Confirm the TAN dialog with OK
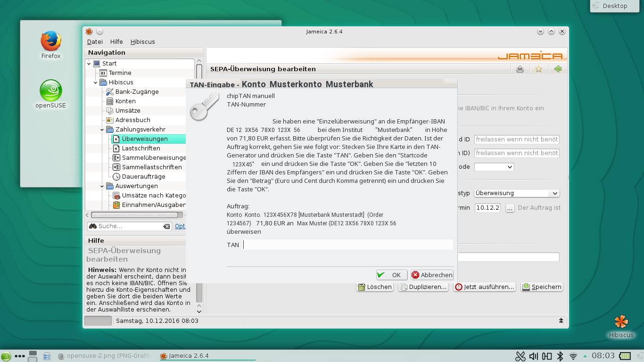 (x=392, y=275)
